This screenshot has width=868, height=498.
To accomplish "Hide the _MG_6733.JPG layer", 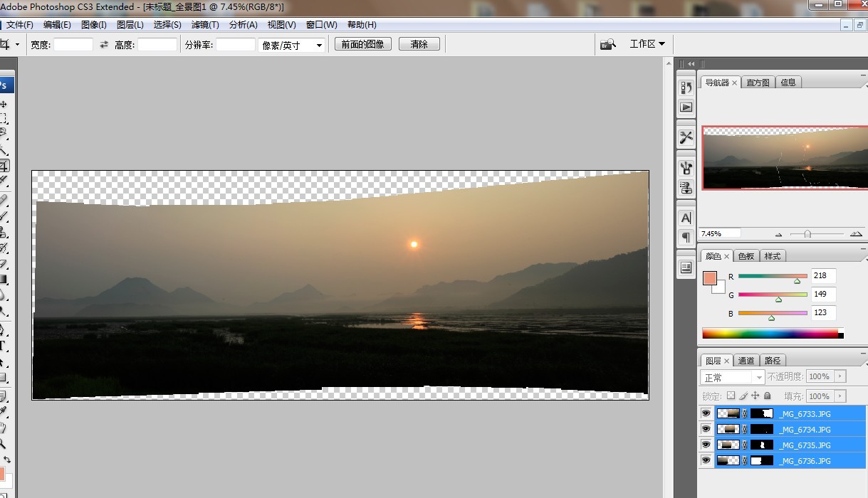I will 706,413.
